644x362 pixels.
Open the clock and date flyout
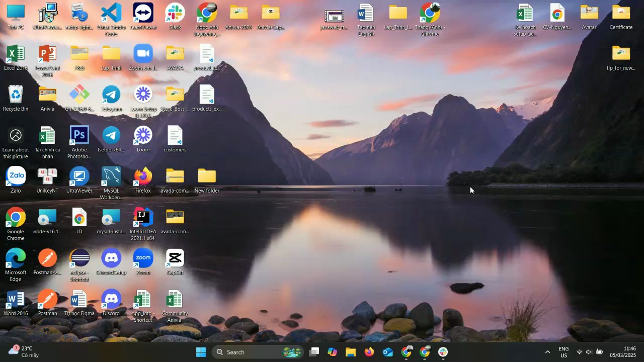click(623, 352)
